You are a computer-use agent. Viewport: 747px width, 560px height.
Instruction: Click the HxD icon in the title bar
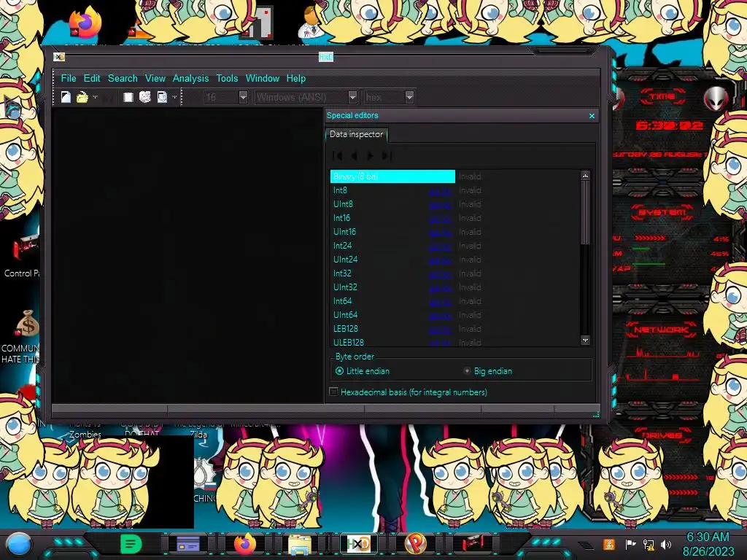pos(59,57)
